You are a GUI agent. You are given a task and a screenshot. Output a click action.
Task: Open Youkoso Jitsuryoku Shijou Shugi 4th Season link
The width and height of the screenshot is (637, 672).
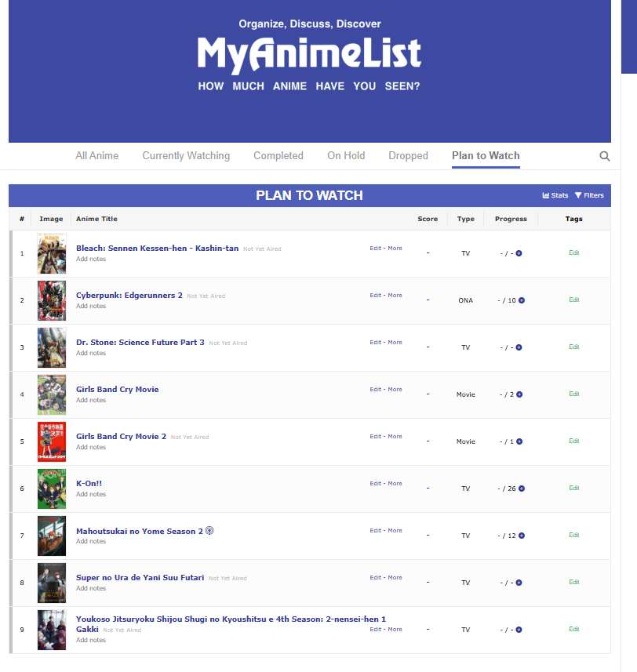231,624
